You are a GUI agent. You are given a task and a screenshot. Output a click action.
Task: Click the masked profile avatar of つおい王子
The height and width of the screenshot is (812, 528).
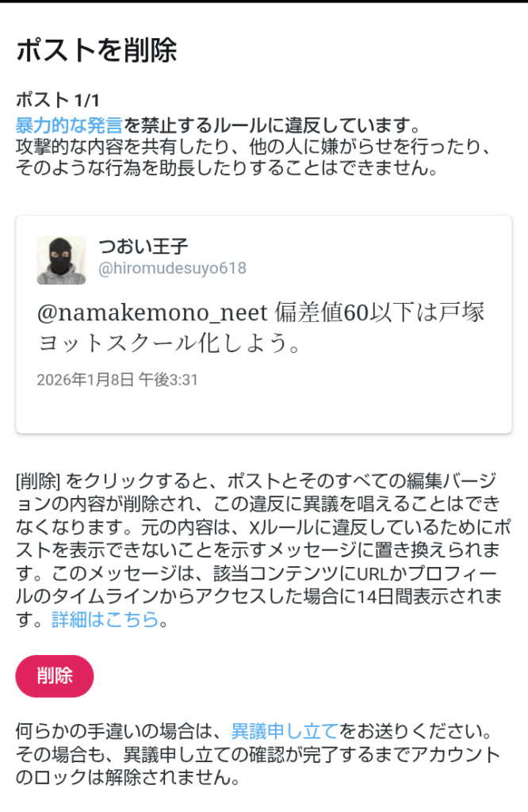tap(61, 260)
